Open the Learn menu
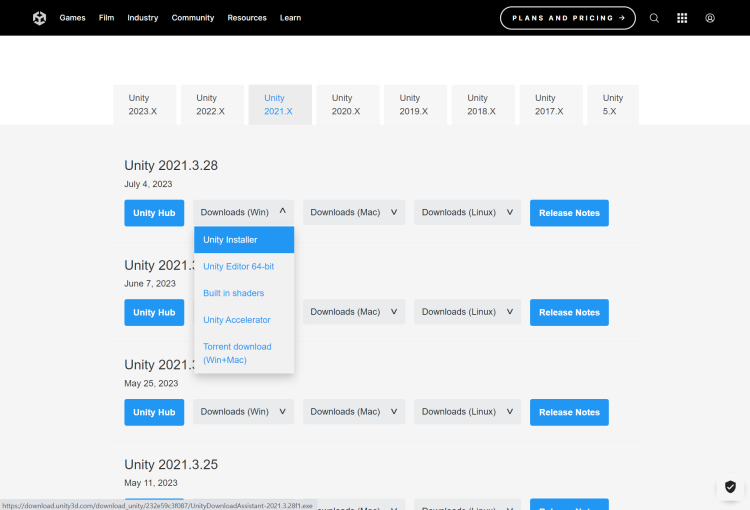Image resolution: width=750 pixels, height=510 pixels. [290, 18]
